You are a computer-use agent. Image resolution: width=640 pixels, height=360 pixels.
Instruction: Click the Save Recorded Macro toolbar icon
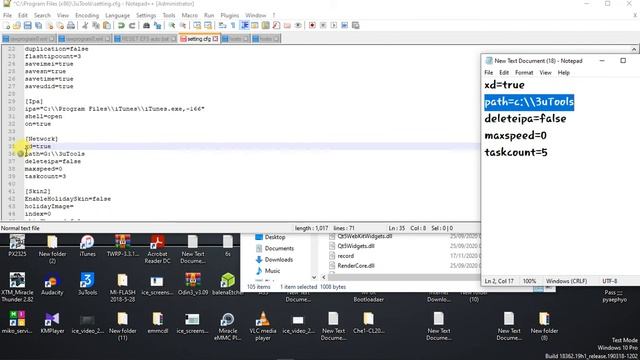point(356,25)
